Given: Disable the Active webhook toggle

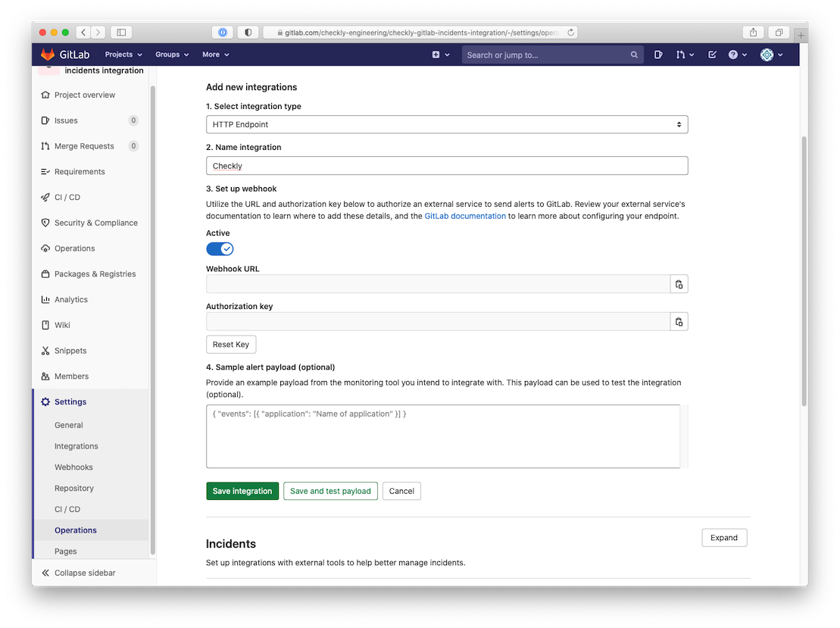Looking at the screenshot, I should (x=220, y=248).
